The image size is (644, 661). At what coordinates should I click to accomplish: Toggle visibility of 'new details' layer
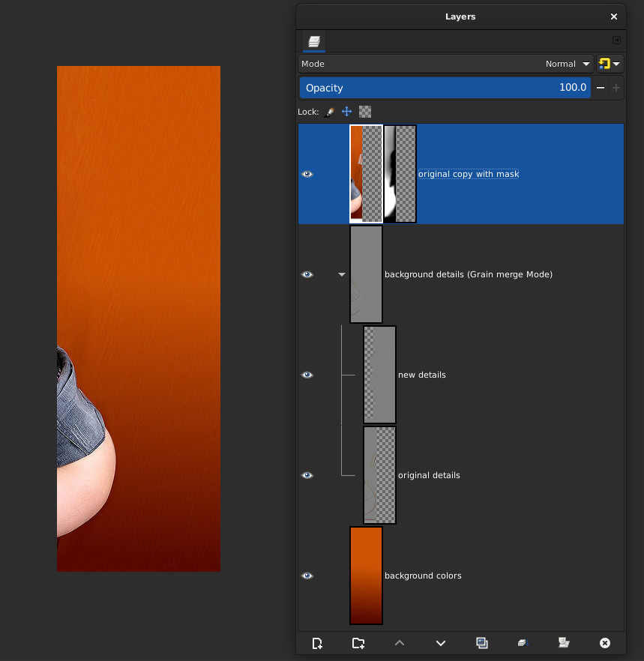[307, 375]
